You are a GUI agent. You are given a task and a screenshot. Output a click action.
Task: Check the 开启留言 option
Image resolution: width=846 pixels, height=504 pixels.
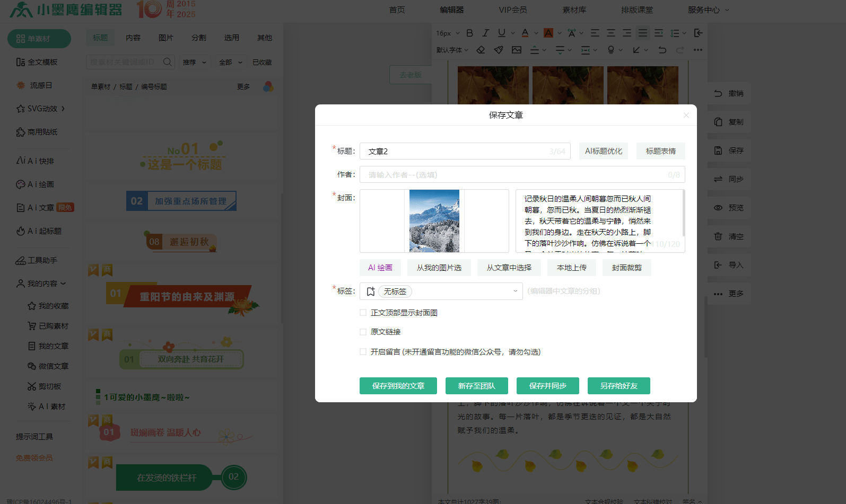(363, 352)
